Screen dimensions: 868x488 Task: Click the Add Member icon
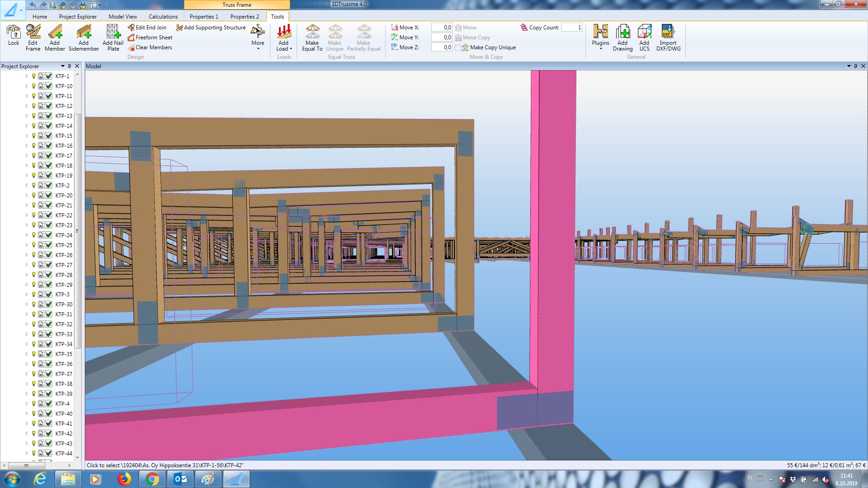coord(55,32)
